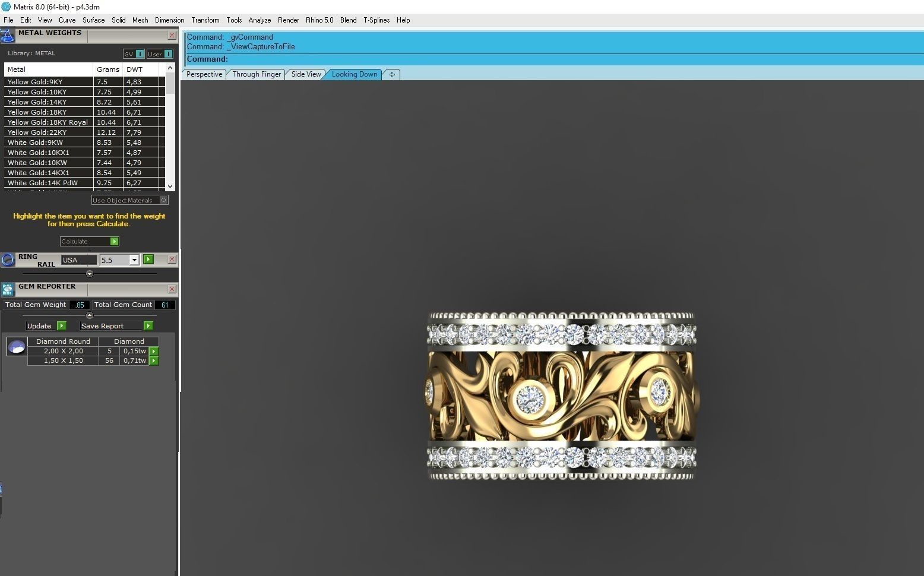This screenshot has height=576, width=924.
Task: Click the Total Gem Count value 61
Action: (164, 305)
